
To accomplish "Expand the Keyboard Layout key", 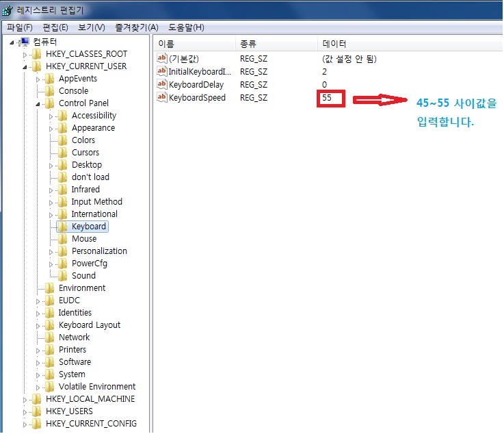I will pyautogui.click(x=38, y=326).
